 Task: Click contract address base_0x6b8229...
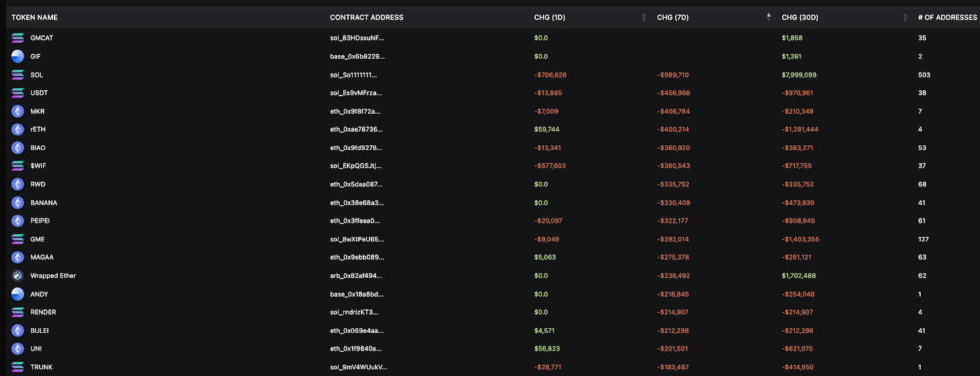(357, 57)
